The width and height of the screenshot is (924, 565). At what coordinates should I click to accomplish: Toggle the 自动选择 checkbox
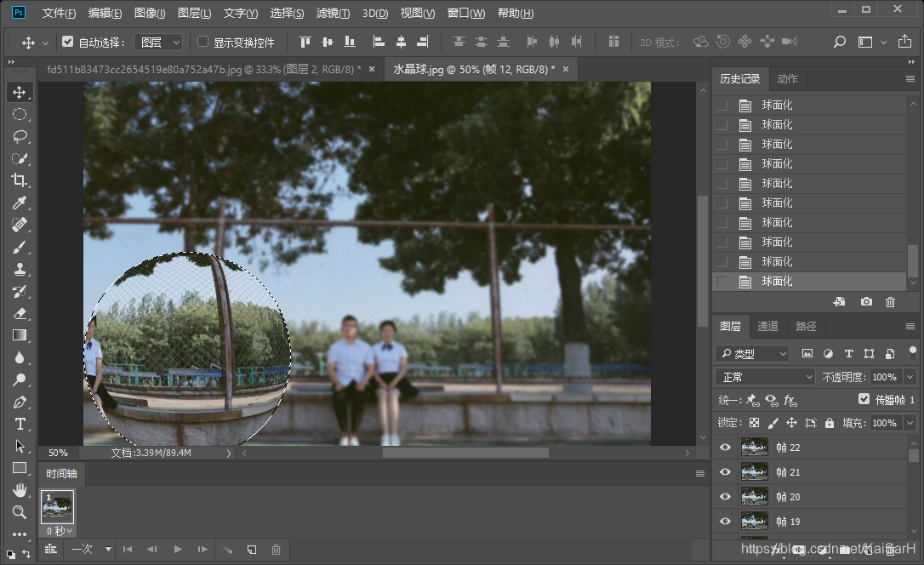pyautogui.click(x=68, y=41)
